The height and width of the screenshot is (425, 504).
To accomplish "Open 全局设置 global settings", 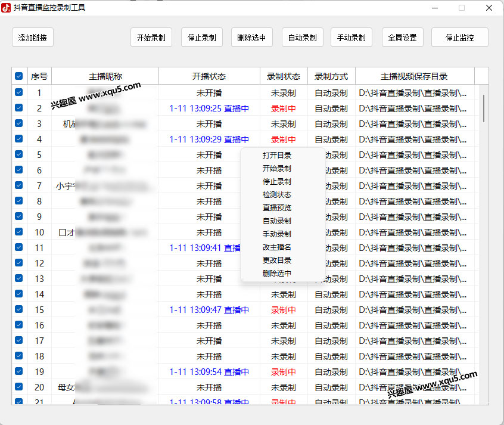I will 403,38.
